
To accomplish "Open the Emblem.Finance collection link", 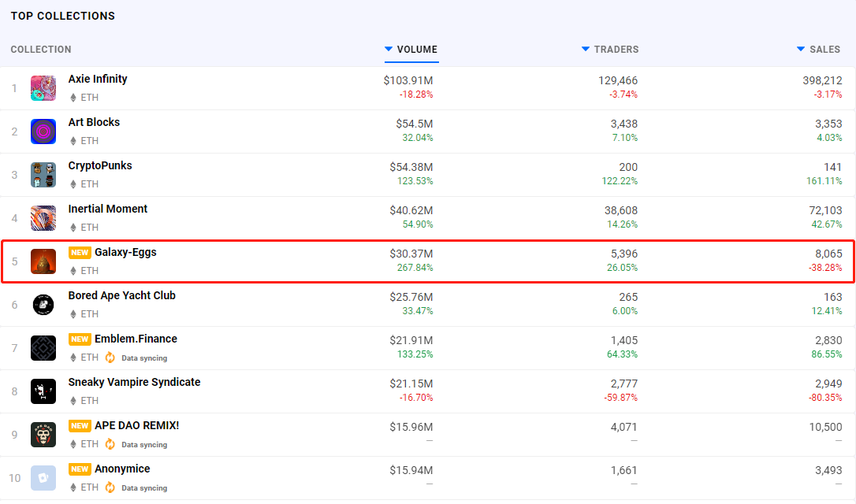I will pyautogui.click(x=136, y=339).
